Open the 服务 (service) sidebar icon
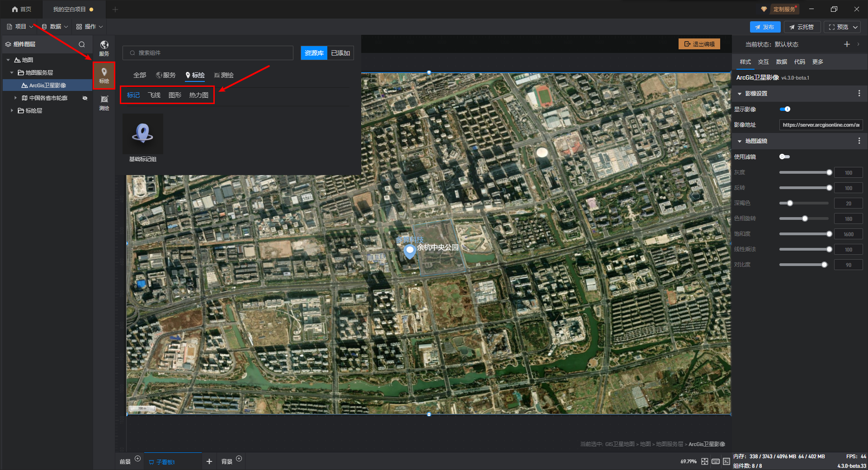This screenshot has width=868, height=470. point(104,48)
